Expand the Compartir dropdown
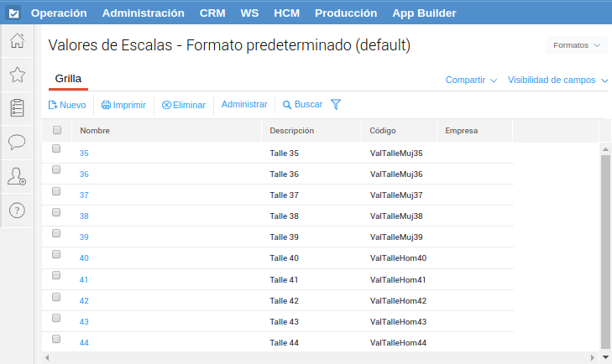 point(471,81)
